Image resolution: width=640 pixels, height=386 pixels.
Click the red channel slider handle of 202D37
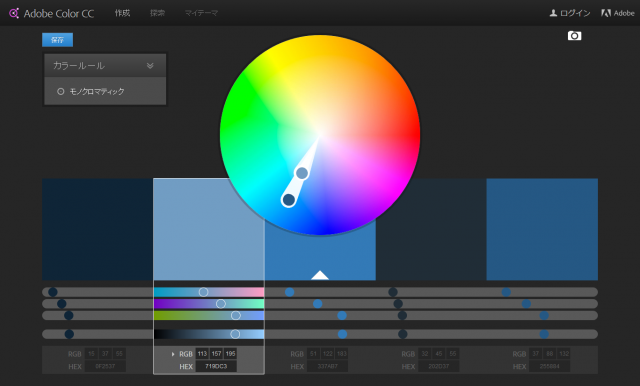pyautogui.click(x=393, y=292)
